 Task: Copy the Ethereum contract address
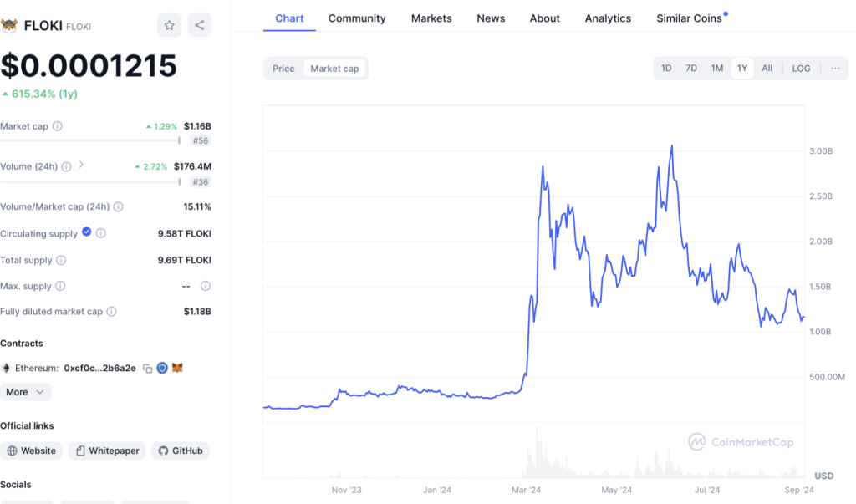tap(147, 368)
